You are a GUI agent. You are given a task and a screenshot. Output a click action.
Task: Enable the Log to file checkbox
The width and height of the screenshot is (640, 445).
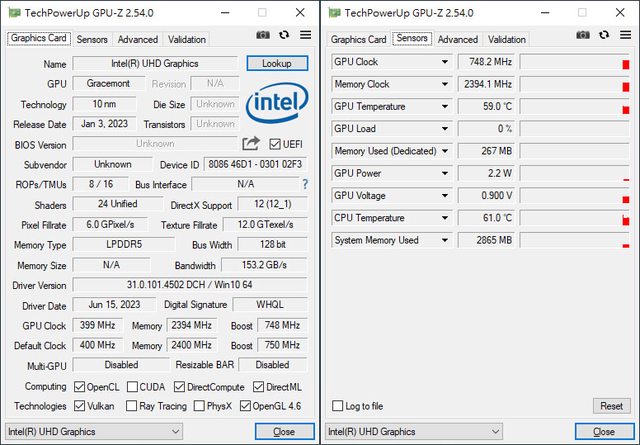click(338, 406)
